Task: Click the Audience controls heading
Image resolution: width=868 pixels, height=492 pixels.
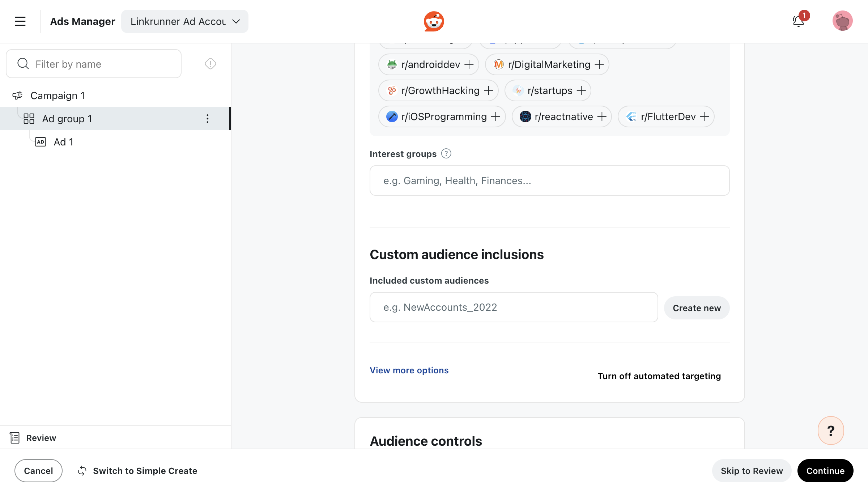Action: (x=426, y=441)
